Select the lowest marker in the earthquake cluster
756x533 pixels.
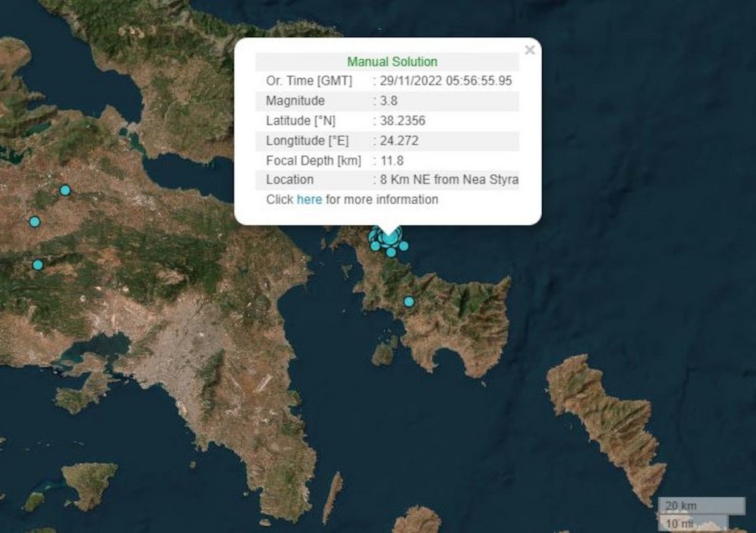tap(391, 252)
